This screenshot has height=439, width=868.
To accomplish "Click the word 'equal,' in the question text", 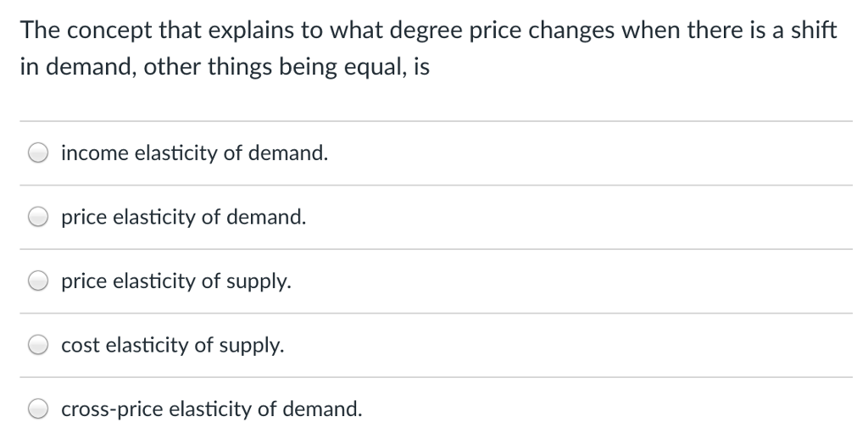I will click(376, 68).
